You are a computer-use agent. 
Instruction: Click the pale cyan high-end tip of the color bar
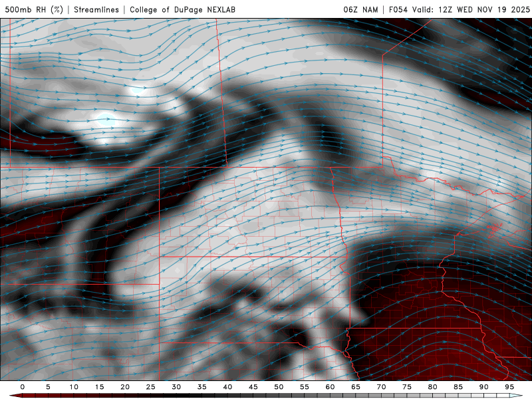(x=517, y=396)
